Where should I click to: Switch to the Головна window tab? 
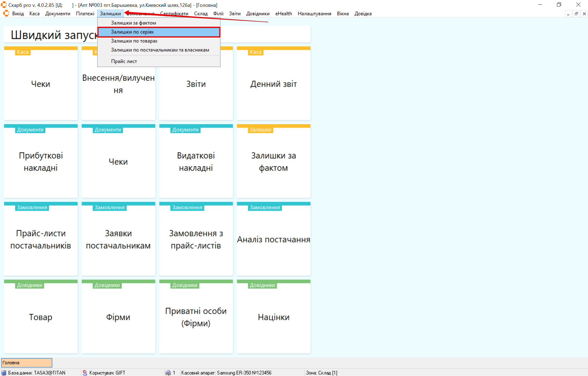click(26, 363)
